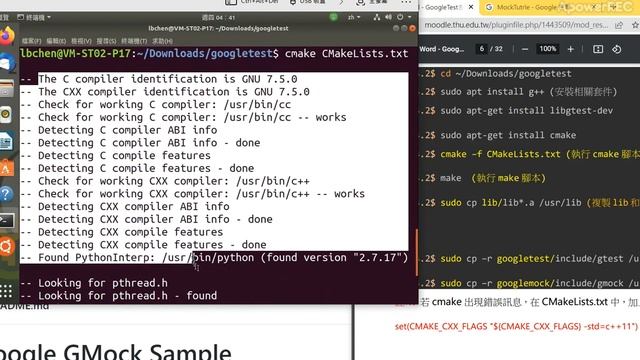Click 'cmake -f CMakeLists.txt' line in PDF
Viewport: 640px width, 360px height.
[x=540, y=154]
